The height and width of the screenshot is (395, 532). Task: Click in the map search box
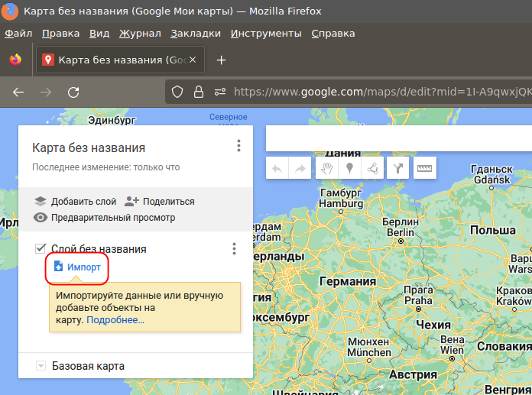[399, 138]
